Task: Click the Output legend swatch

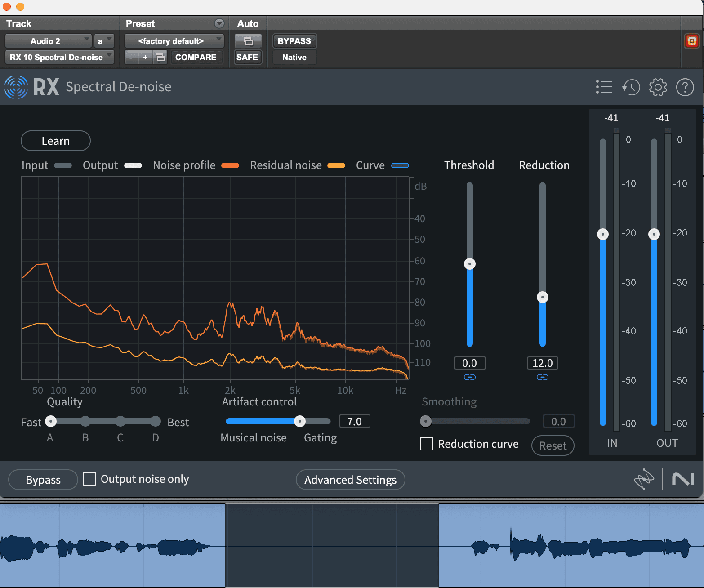Action: [133, 165]
